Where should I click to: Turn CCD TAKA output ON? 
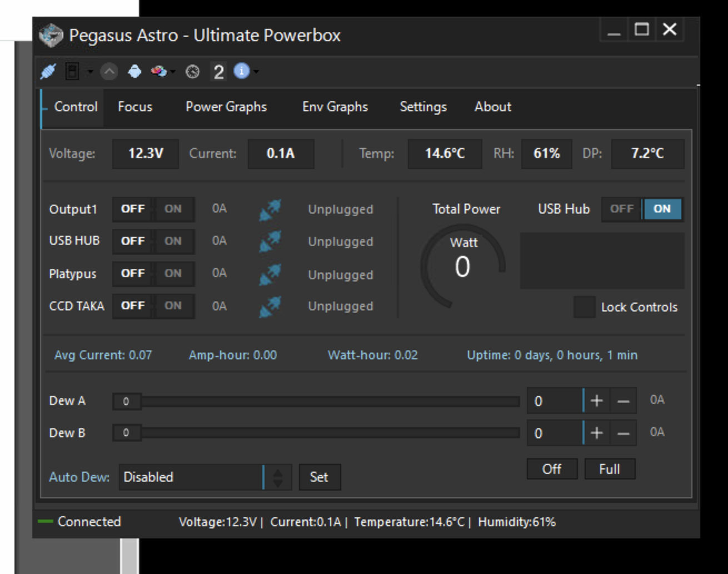click(173, 306)
